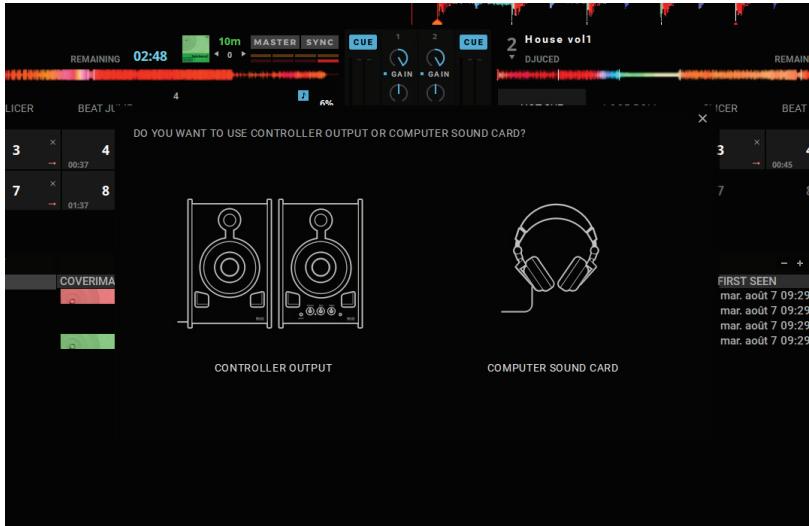This screenshot has width=809, height=526.
Task: Click the red arrow icon on deck 2 pad 3
Action: click(x=756, y=163)
